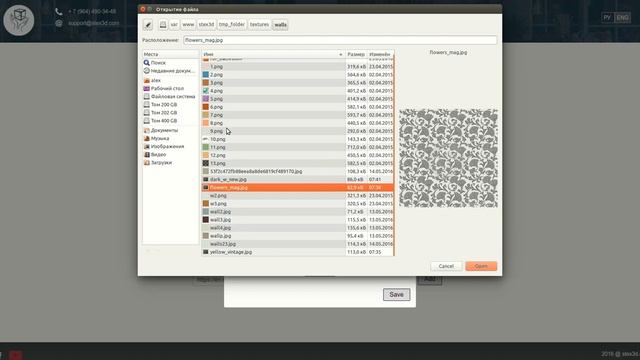This screenshot has width=640, height=360.
Task: Jump to the 'www' path breadcrumb
Action: click(x=188, y=25)
